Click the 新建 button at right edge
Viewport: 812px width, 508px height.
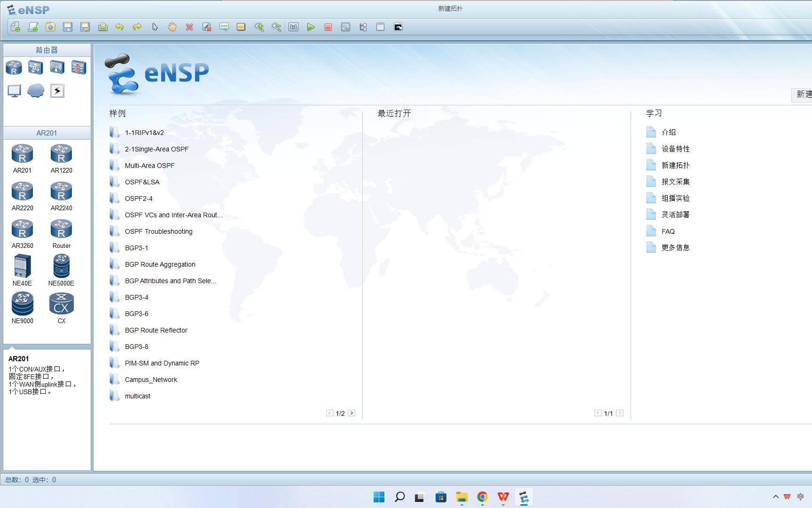(802, 95)
